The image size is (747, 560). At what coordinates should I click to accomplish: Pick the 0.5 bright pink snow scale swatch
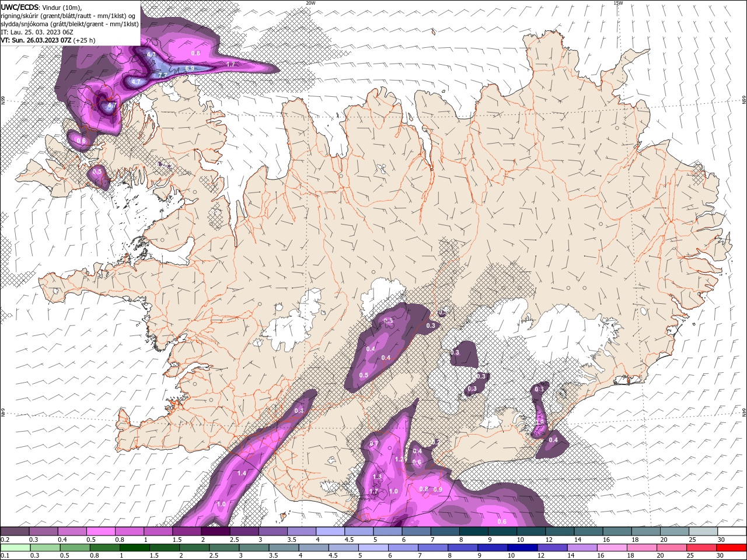pyautogui.click(x=100, y=531)
